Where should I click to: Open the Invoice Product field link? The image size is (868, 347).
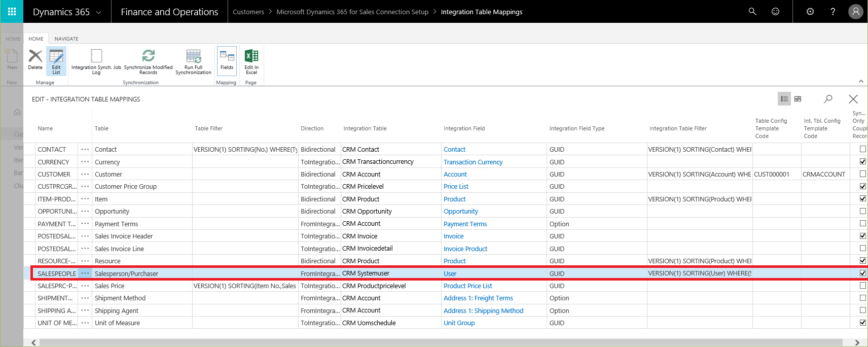[465, 249]
